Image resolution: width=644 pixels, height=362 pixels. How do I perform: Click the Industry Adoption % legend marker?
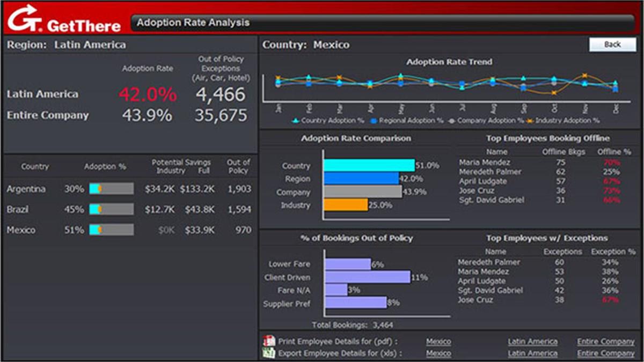tap(530, 121)
